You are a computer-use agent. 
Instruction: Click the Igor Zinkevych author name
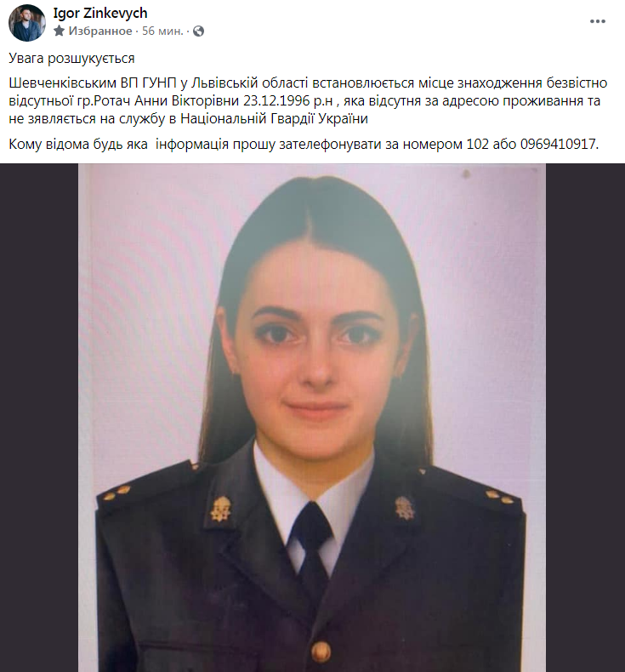[x=100, y=14]
